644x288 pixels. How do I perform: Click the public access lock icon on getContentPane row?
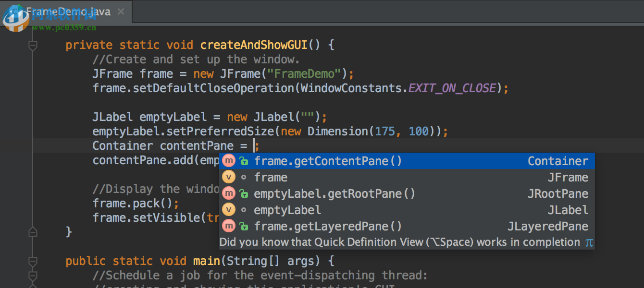coord(244,161)
